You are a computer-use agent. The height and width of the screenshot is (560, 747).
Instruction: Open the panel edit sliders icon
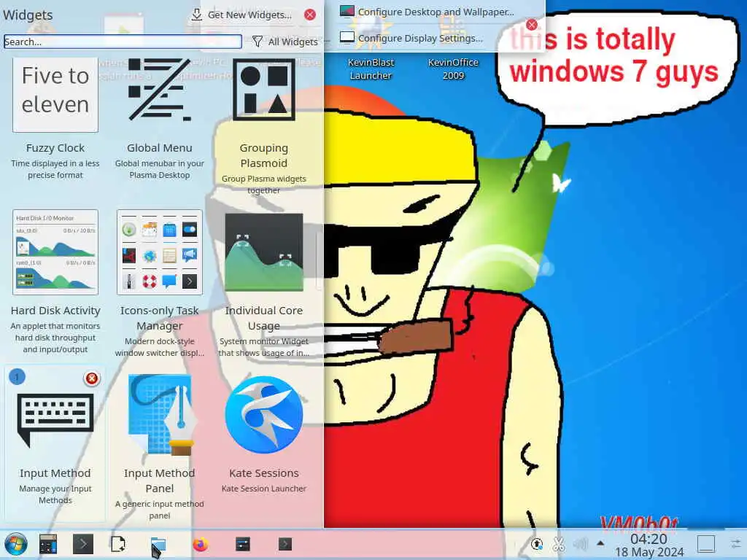[736, 543]
